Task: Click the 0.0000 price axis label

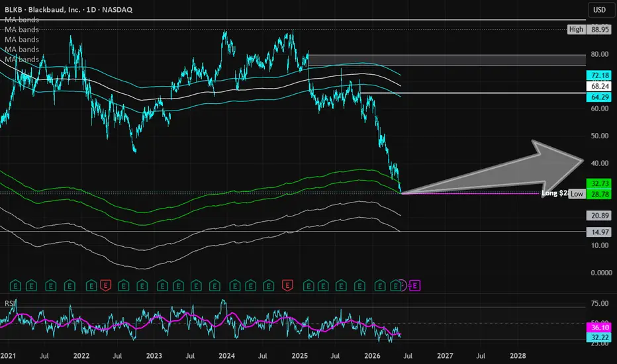Action: click(x=601, y=272)
